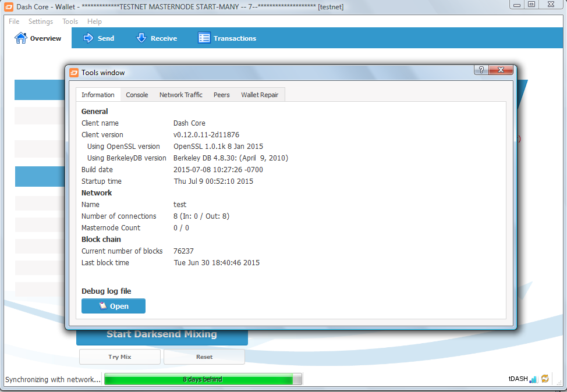
Task: Click build date 2015-07-08 value
Action: click(218, 169)
